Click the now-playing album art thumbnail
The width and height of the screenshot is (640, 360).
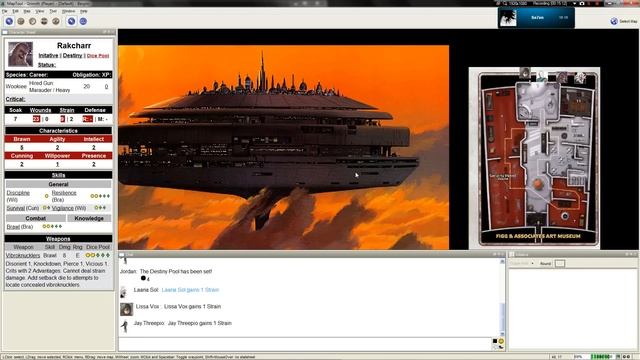(508, 18)
